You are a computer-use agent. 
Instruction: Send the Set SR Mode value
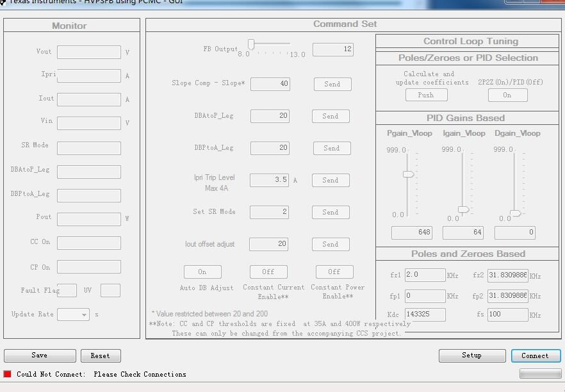(331, 212)
